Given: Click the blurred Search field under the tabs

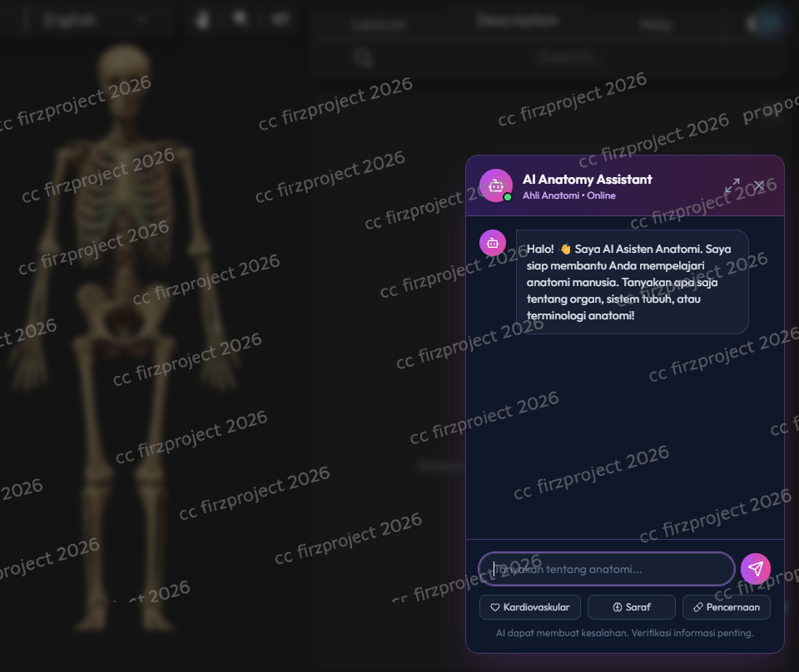Looking at the screenshot, I should click(x=549, y=57).
